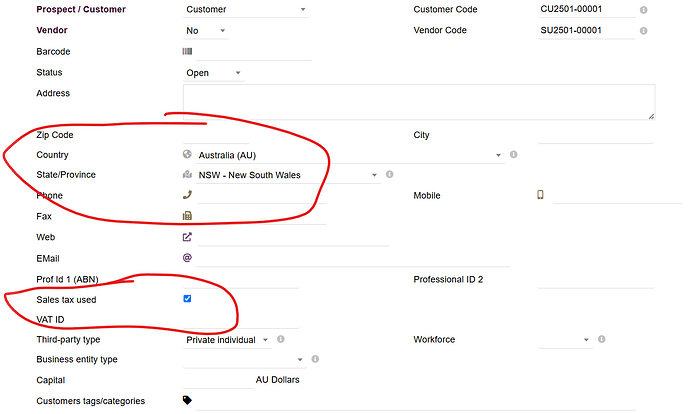Open the Third-party type dropdown
The height and width of the screenshot is (414, 690).
(x=227, y=340)
